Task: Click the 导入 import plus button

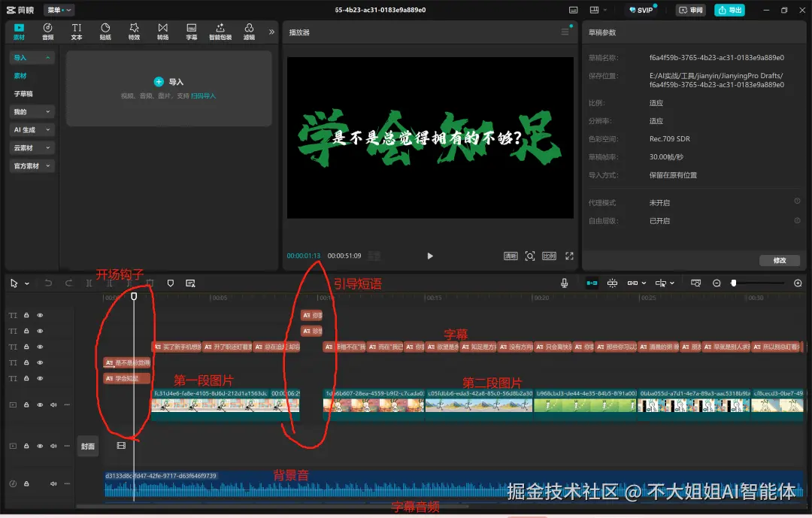Action: (159, 82)
